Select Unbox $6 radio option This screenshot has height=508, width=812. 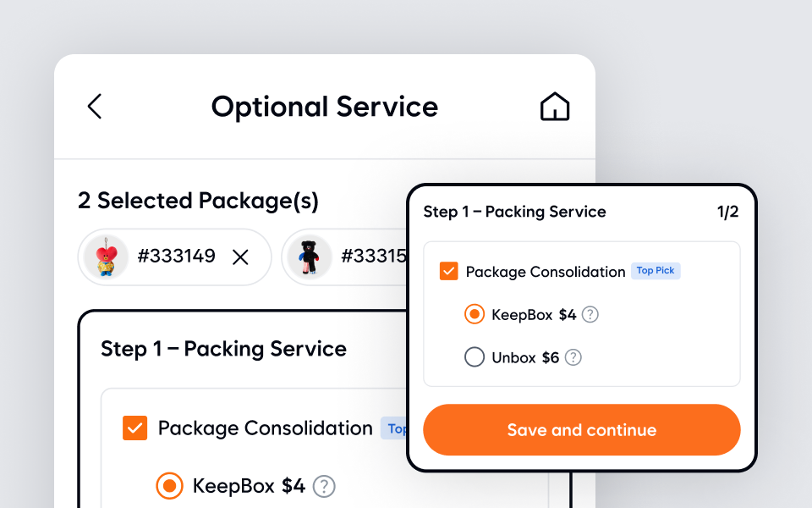point(475,357)
